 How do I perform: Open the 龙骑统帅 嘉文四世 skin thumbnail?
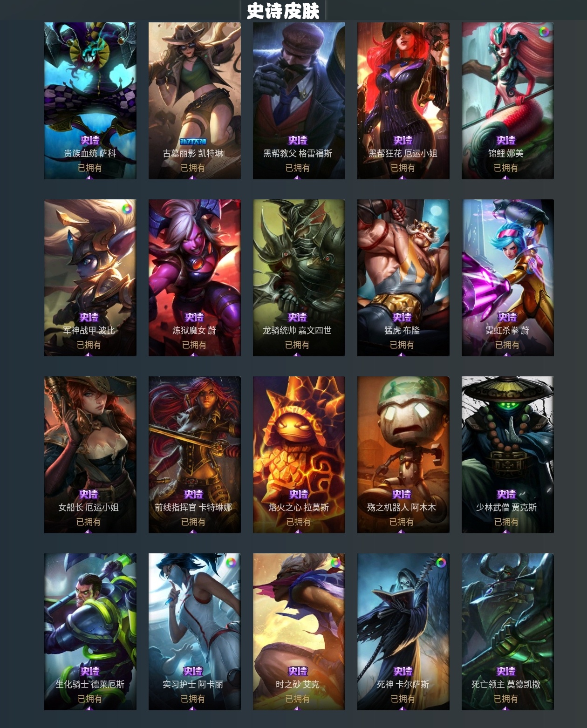[x=299, y=278]
